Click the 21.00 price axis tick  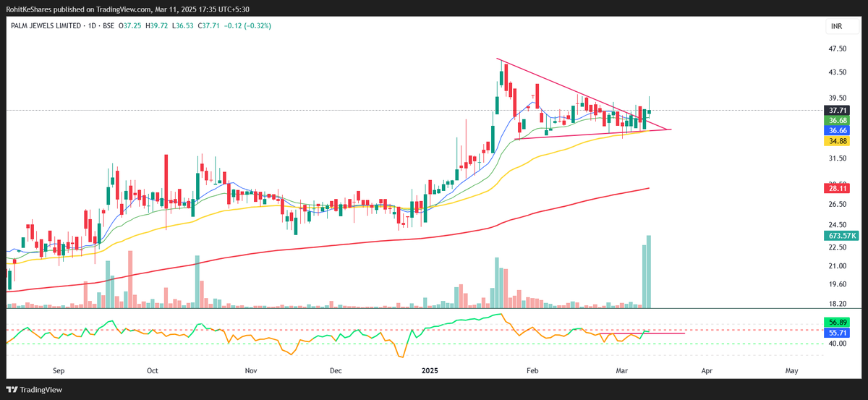(x=837, y=266)
